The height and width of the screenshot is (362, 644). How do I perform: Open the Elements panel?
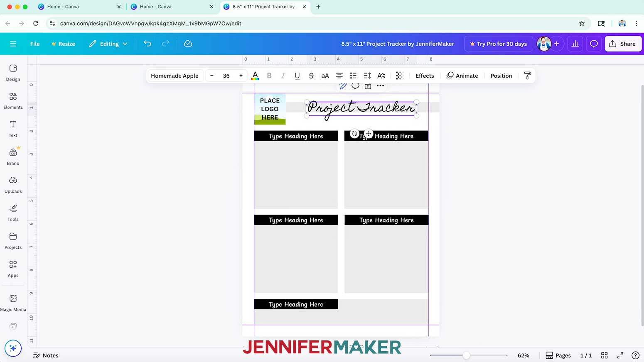click(13, 100)
